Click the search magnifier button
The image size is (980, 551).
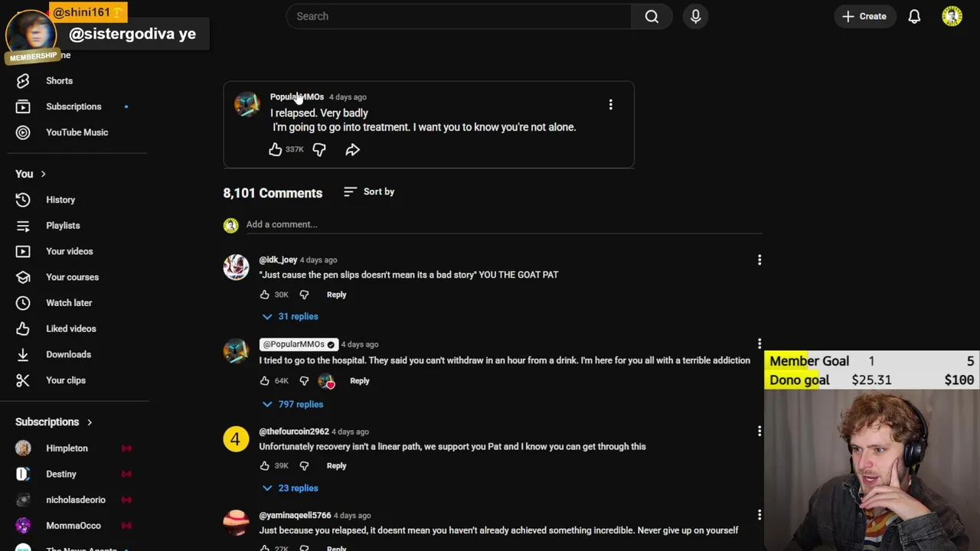click(x=652, y=16)
